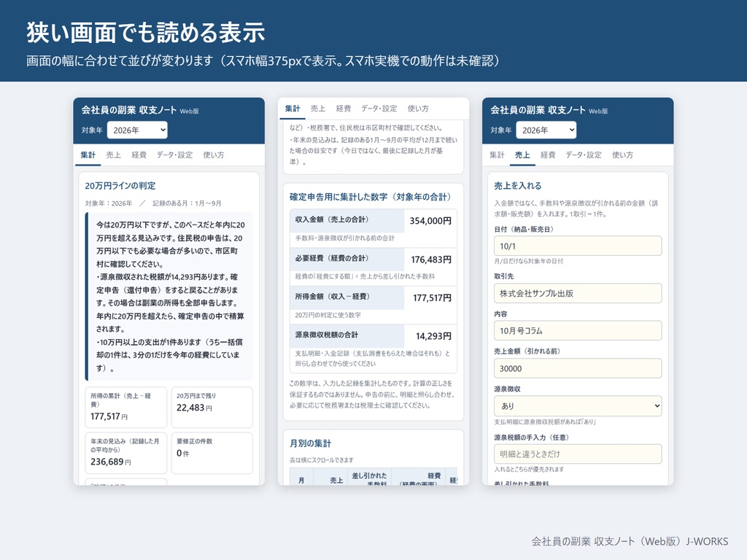The height and width of the screenshot is (560, 747).
Task: Select データ・設定 tab in middle panel
Action: coord(379,109)
